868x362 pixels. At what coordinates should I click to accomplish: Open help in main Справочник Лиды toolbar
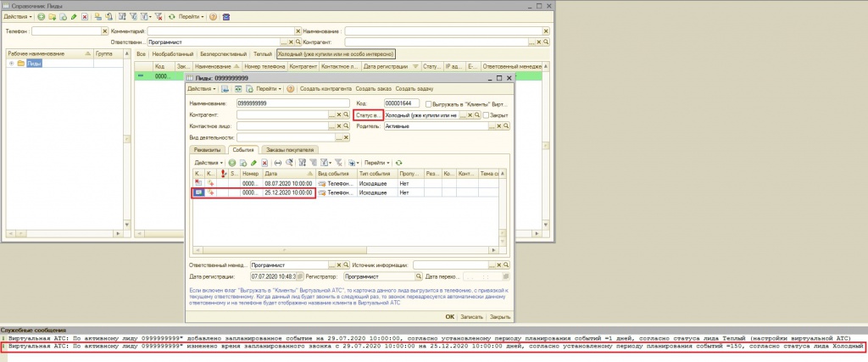click(x=214, y=17)
